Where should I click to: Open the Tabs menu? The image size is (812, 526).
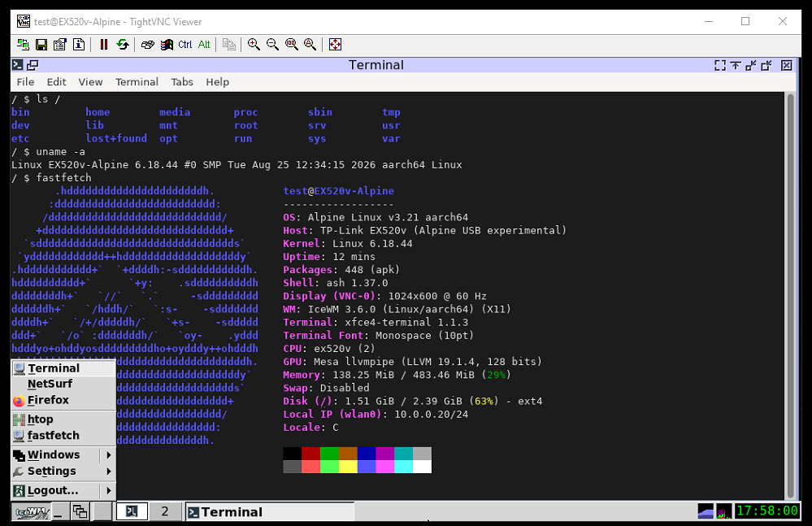[x=182, y=82]
